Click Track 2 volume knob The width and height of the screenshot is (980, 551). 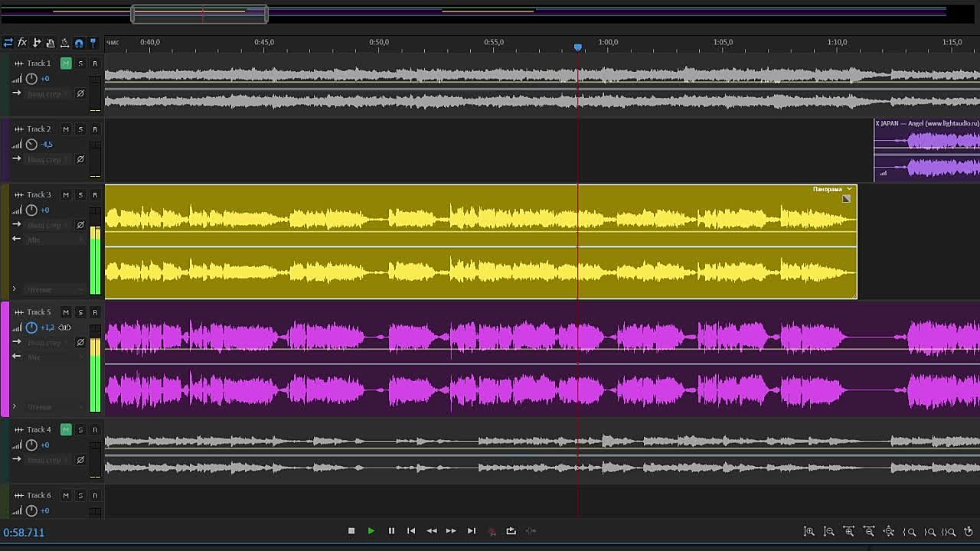[31, 145]
